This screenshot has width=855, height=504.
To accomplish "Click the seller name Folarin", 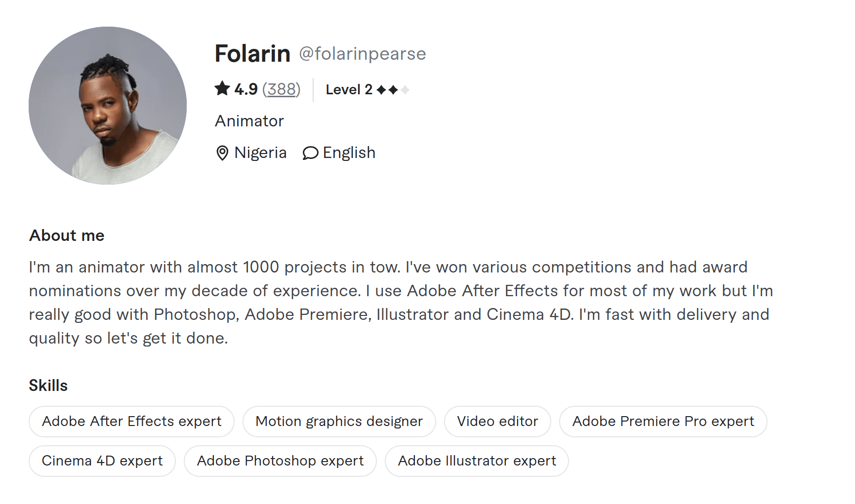I will pos(252,53).
